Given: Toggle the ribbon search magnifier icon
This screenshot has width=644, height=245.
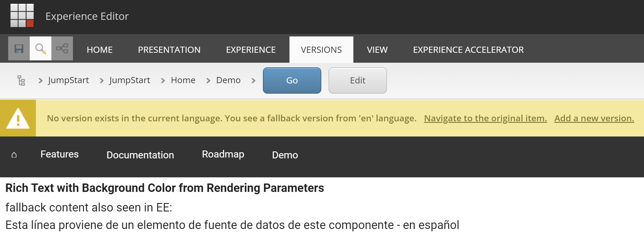Looking at the screenshot, I should click(x=41, y=48).
